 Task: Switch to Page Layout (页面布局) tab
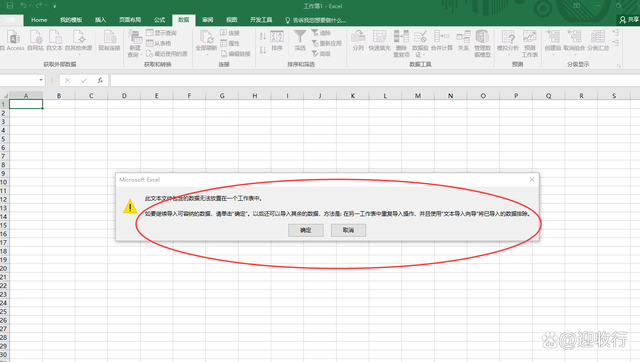tap(130, 20)
